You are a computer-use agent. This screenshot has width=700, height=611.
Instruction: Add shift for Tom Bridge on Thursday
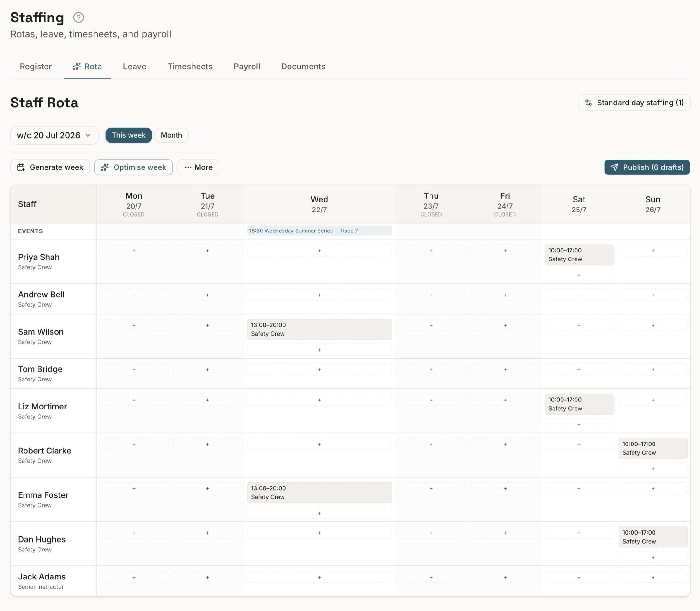click(x=431, y=370)
